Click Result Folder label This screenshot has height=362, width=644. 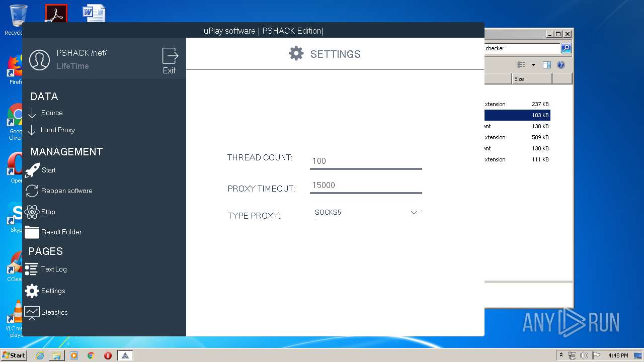pyautogui.click(x=61, y=232)
